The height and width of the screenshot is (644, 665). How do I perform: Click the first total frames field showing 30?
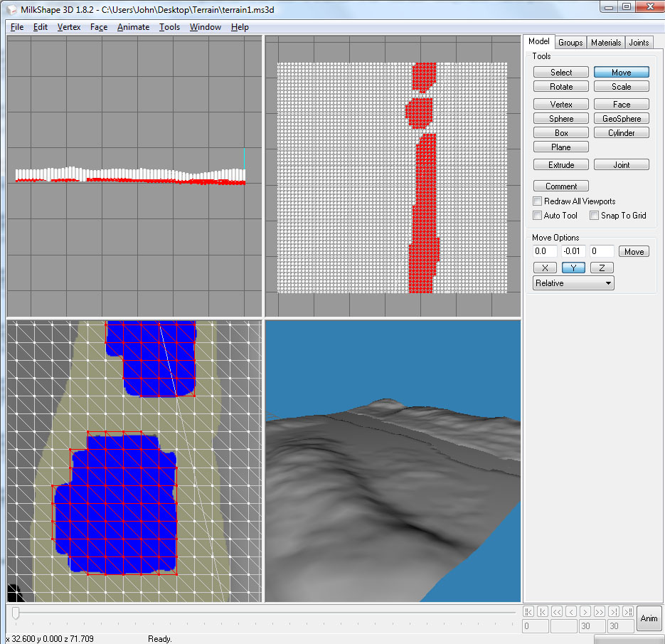[x=592, y=625]
